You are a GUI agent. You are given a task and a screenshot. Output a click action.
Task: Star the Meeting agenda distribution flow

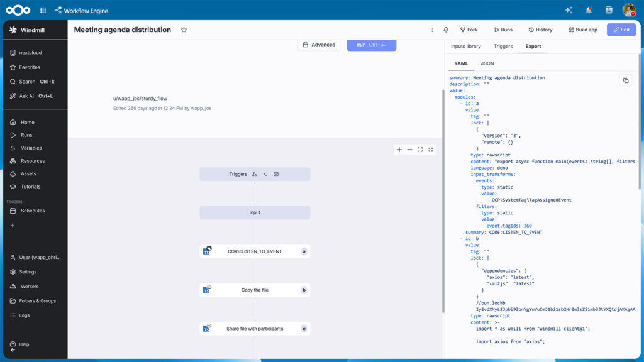click(184, 30)
